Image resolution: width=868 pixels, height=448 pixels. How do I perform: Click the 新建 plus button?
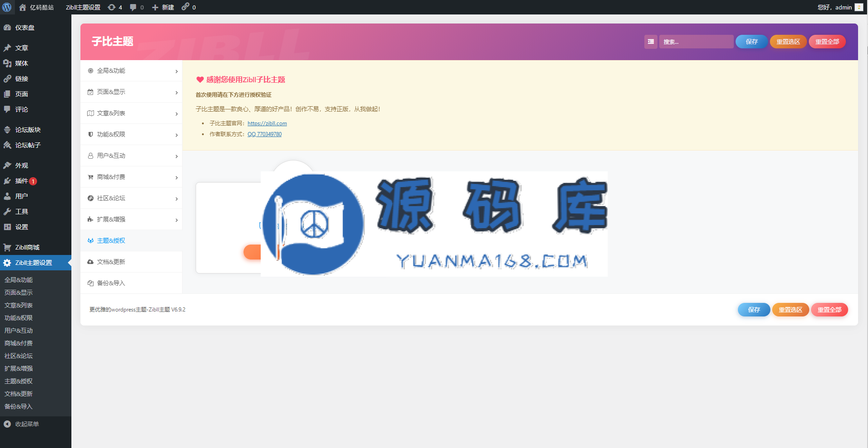(163, 7)
